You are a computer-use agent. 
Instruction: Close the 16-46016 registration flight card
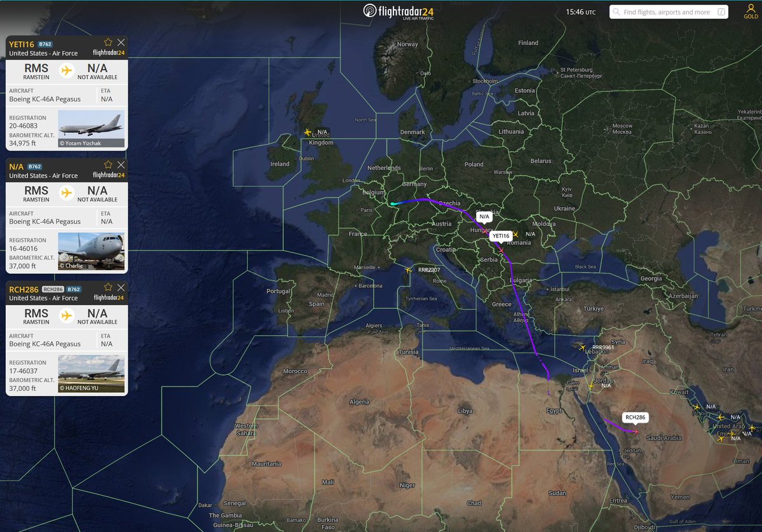click(x=121, y=165)
